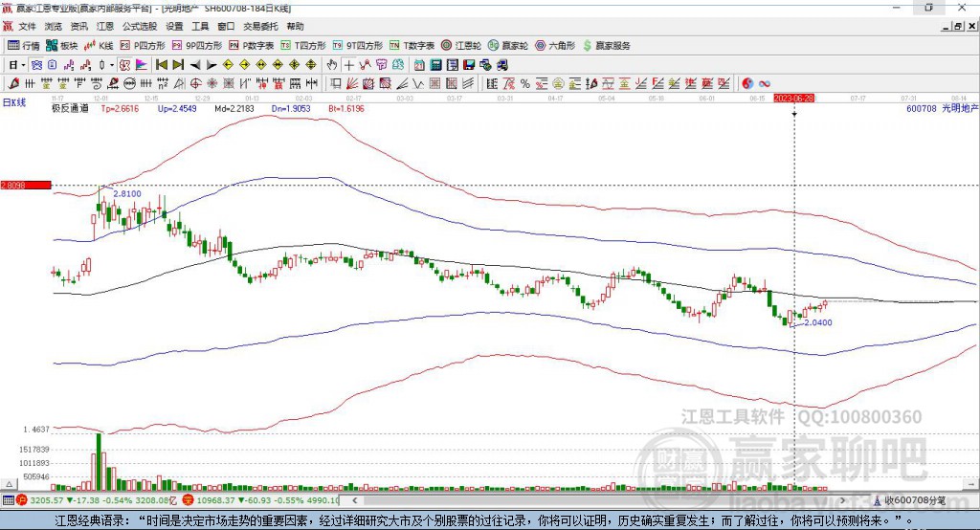
Task: Open the 浏览 menu
Action: coord(54,26)
